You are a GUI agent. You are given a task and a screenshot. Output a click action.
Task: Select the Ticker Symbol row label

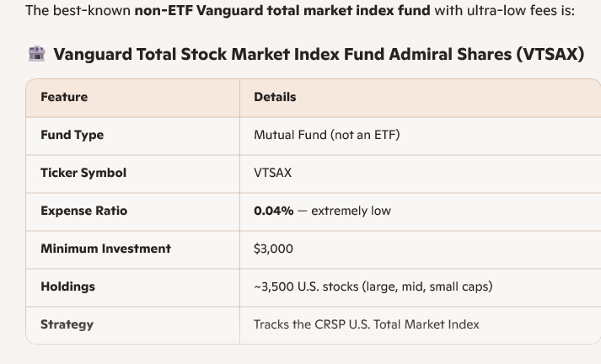click(x=83, y=173)
